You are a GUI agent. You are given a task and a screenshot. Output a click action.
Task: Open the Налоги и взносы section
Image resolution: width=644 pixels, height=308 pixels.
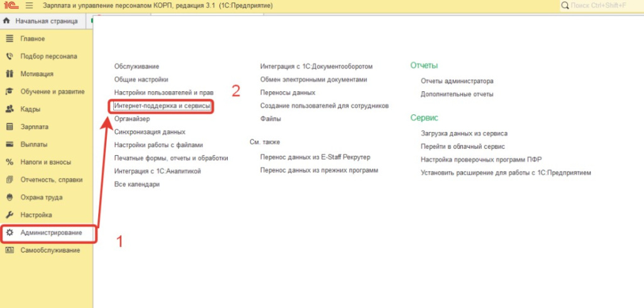point(47,162)
